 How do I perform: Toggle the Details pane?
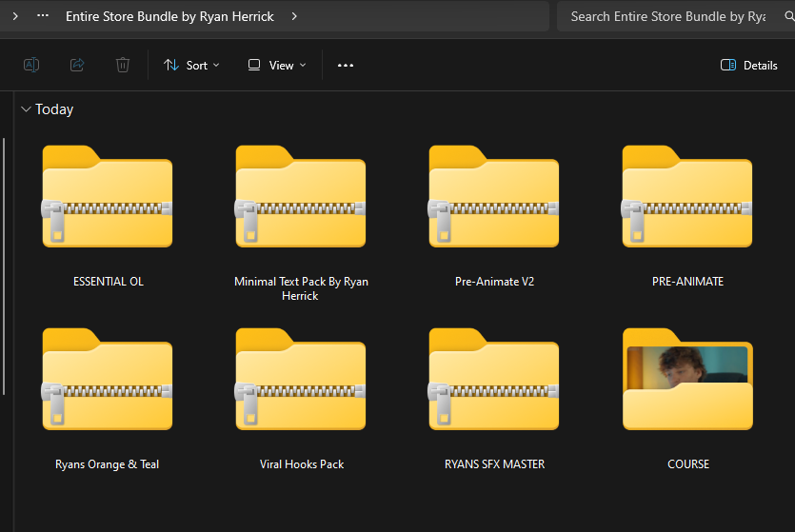click(x=749, y=65)
